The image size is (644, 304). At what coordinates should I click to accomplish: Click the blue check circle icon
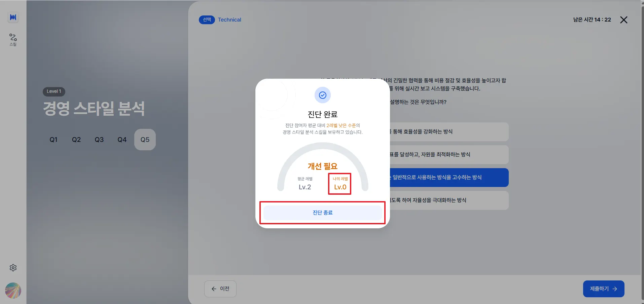322,95
